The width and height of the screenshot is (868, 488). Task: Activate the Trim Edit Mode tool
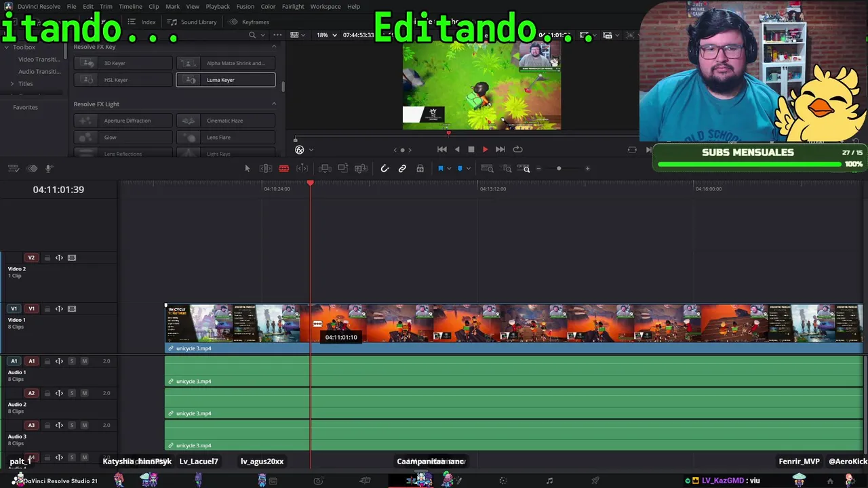(266, 169)
